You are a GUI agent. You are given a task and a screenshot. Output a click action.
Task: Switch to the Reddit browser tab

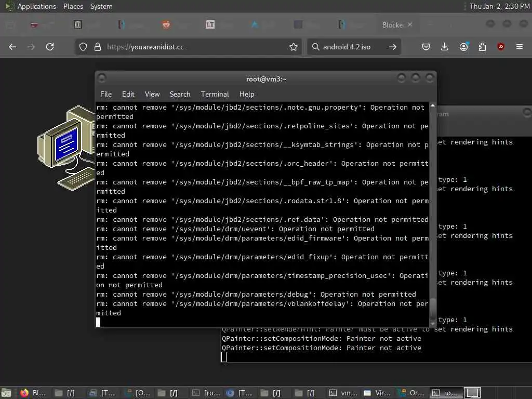166,24
